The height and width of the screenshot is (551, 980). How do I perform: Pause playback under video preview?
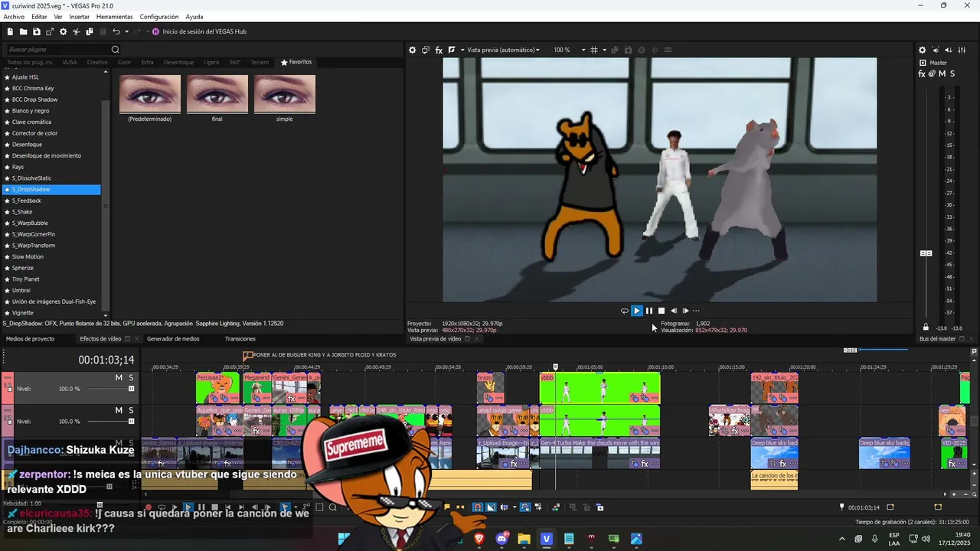pos(649,311)
